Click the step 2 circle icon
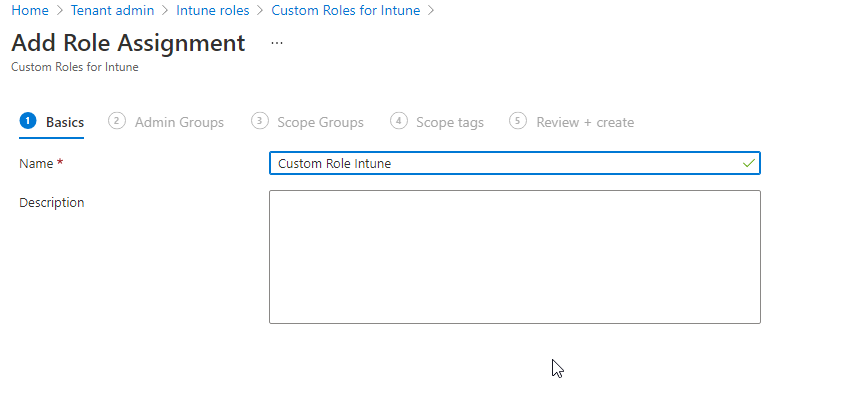859x395 pixels. coord(117,121)
